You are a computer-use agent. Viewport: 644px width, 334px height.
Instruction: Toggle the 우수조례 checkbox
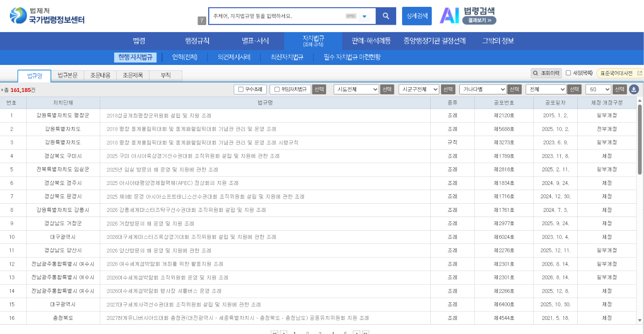[241, 89]
